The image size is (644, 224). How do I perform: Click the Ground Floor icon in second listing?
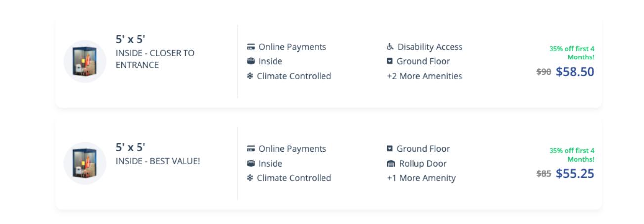click(x=390, y=149)
